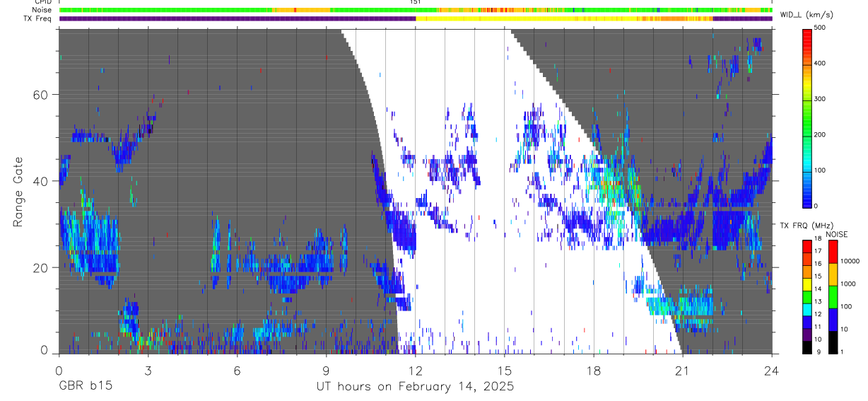Screen dimensions: 868x401
Task: Click the red top segment of the TX FRQ color bar
Action: pyautogui.click(x=808, y=247)
